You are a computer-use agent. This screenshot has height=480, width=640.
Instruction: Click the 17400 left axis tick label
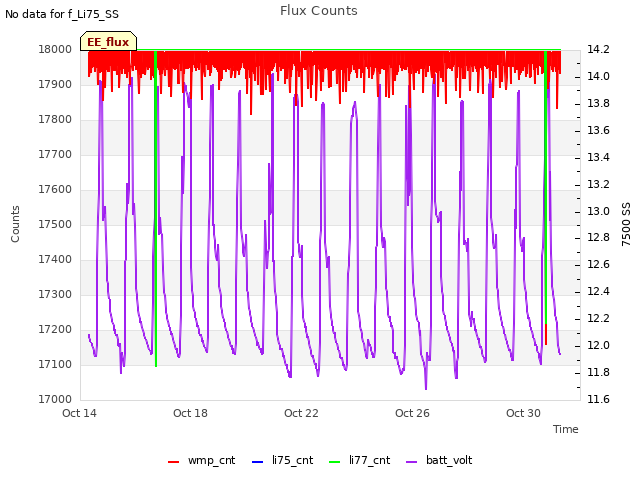55,260
